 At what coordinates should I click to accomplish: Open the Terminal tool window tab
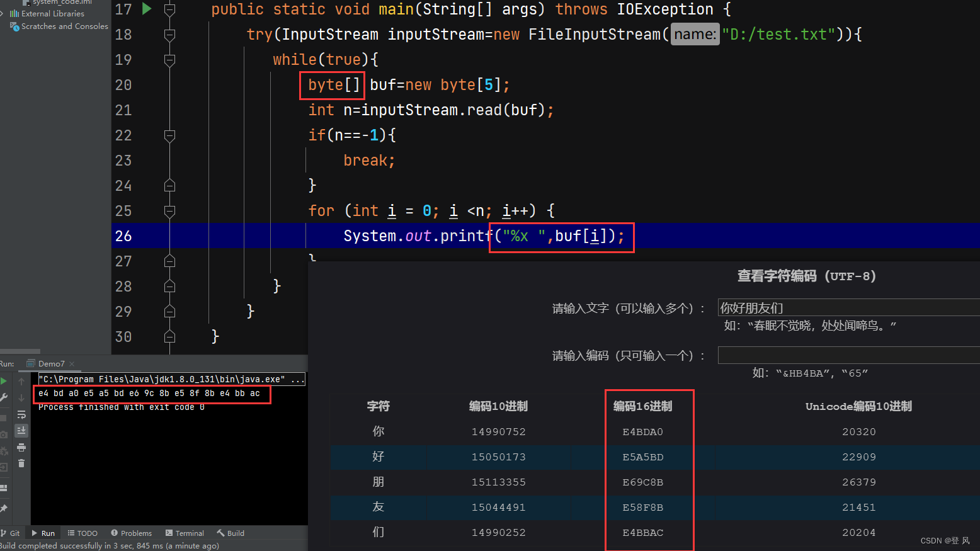coord(185,533)
